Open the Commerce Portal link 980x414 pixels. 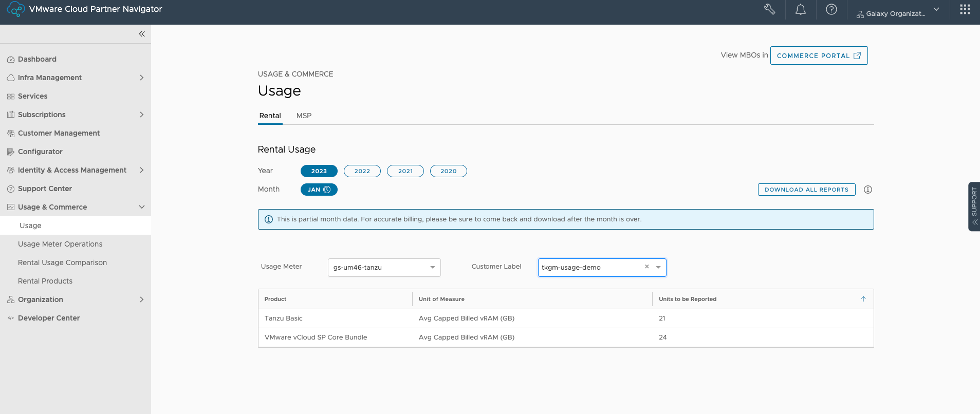(819, 55)
